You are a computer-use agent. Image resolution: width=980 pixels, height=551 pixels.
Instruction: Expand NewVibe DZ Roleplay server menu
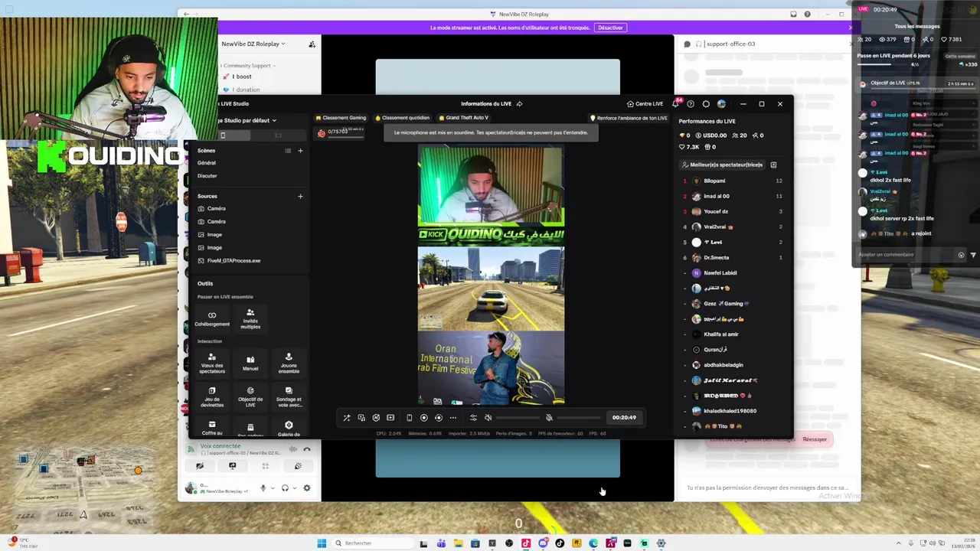point(253,44)
